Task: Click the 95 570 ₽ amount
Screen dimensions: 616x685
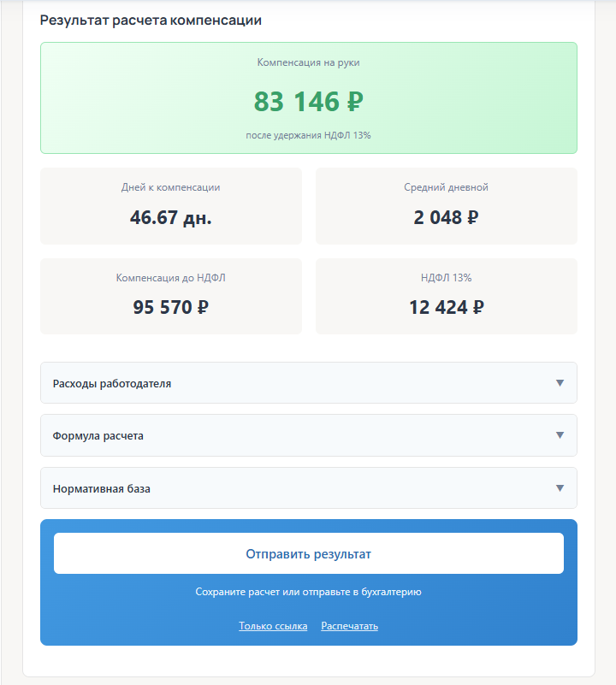Action: (171, 307)
